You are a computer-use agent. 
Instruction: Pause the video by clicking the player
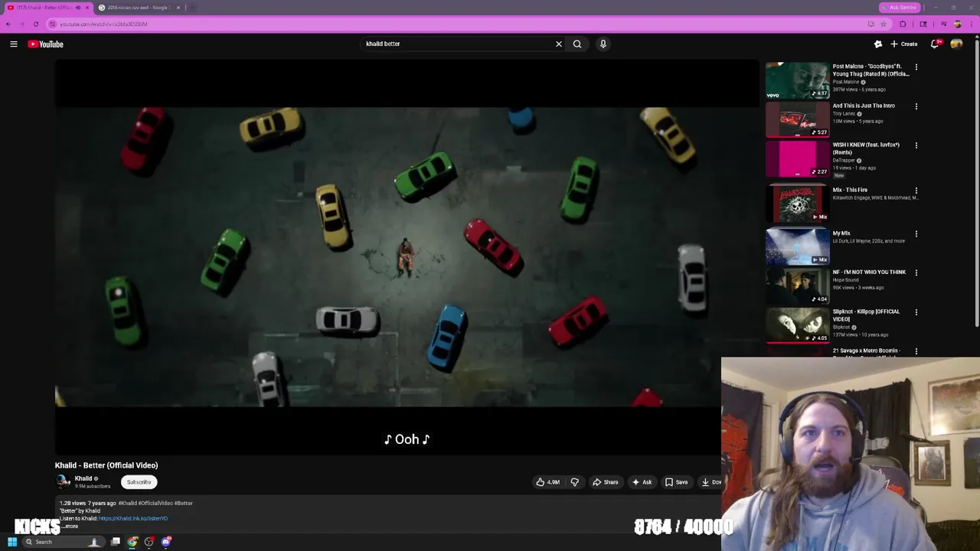tap(407, 256)
